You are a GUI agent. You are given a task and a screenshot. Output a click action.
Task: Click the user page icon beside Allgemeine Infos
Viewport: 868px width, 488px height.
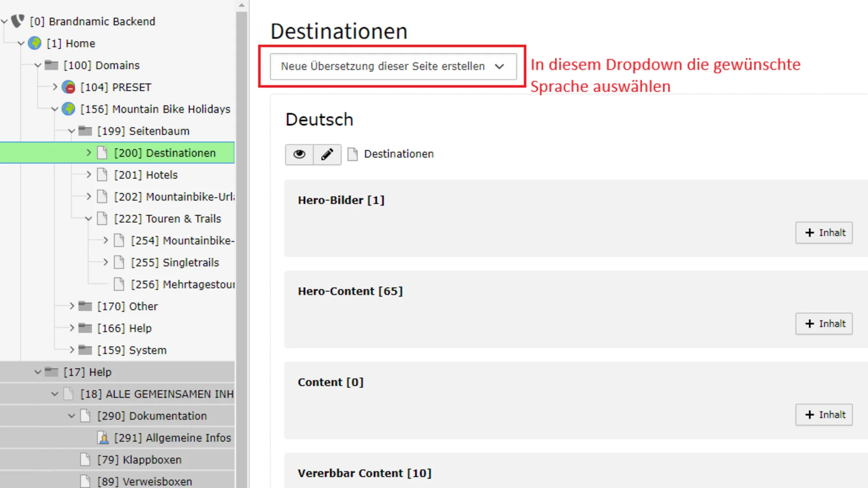103,437
